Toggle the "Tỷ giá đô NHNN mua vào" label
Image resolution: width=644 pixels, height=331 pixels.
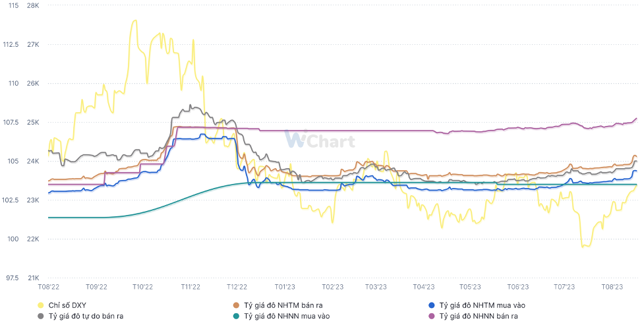287,316
